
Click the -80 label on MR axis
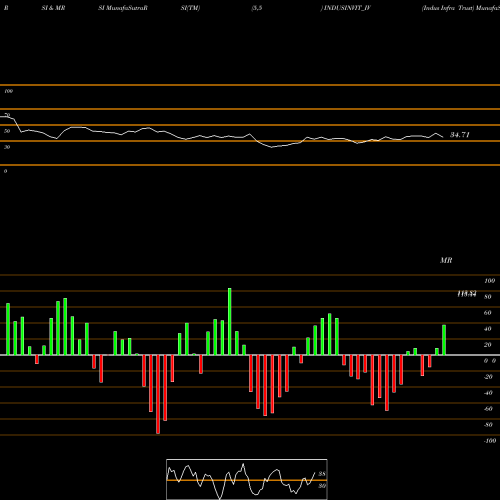tap(488, 425)
